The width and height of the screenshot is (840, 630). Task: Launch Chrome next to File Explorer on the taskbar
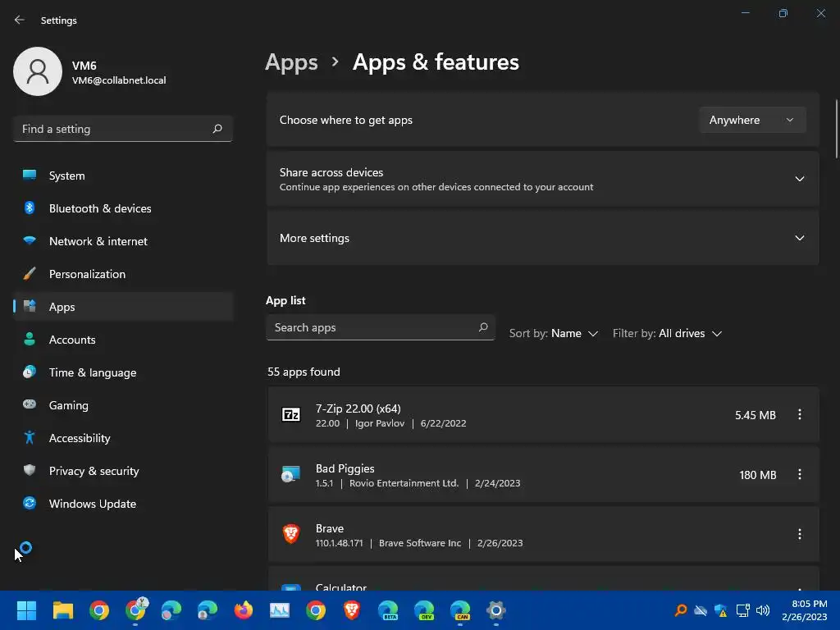click(x=99, y=610)
